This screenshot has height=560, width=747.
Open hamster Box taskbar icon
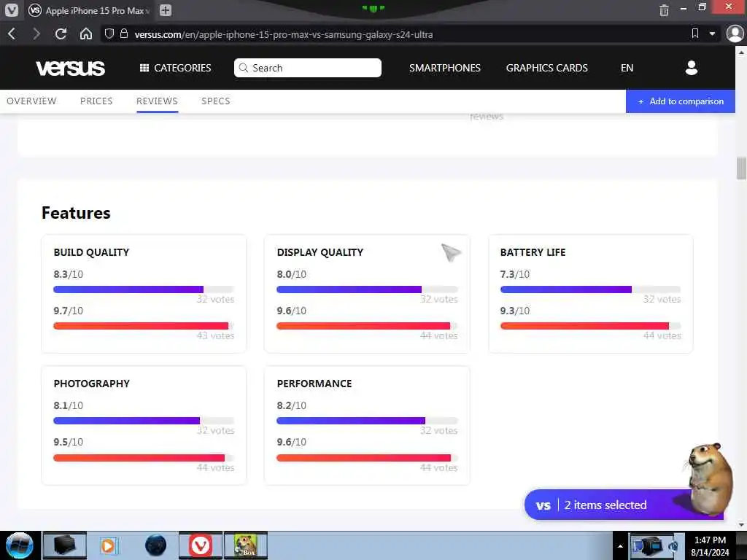tap(246, 545)
